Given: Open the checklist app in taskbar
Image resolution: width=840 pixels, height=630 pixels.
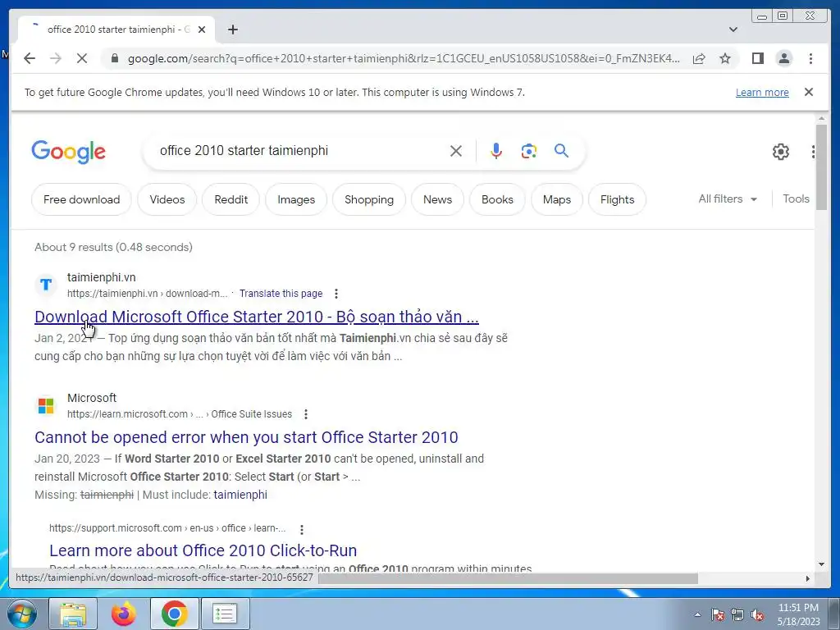Looking at the screenshot, I should (225, 614).
